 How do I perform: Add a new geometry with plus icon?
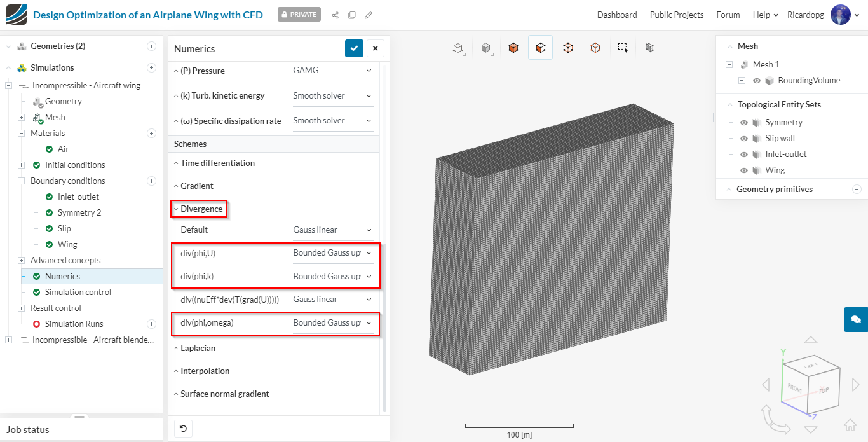[x=151, y=46]
